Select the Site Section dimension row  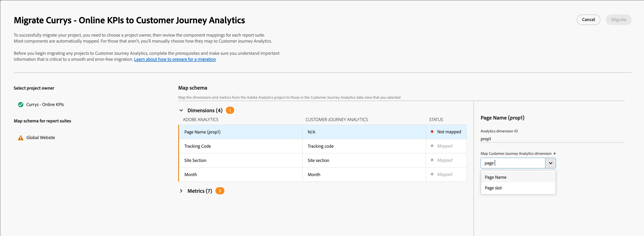tap(322, 160)
